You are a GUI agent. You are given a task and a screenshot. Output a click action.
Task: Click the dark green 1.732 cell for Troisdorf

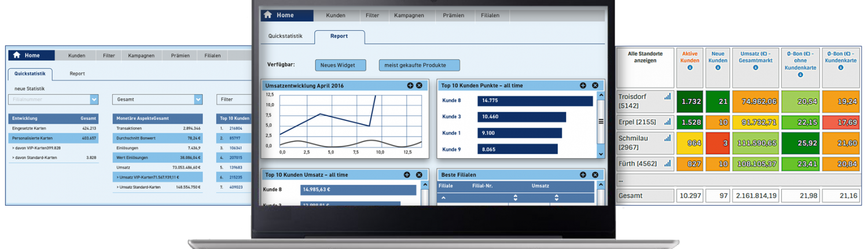691,101
